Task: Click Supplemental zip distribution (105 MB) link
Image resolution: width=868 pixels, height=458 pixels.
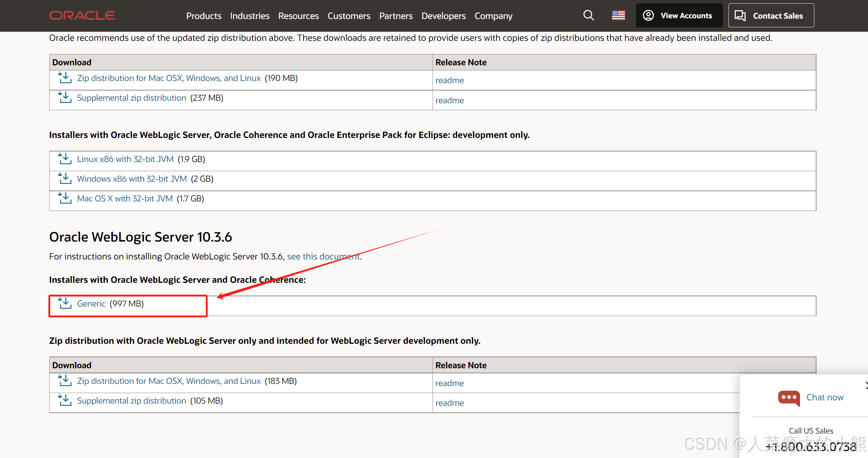Action: 132,401
